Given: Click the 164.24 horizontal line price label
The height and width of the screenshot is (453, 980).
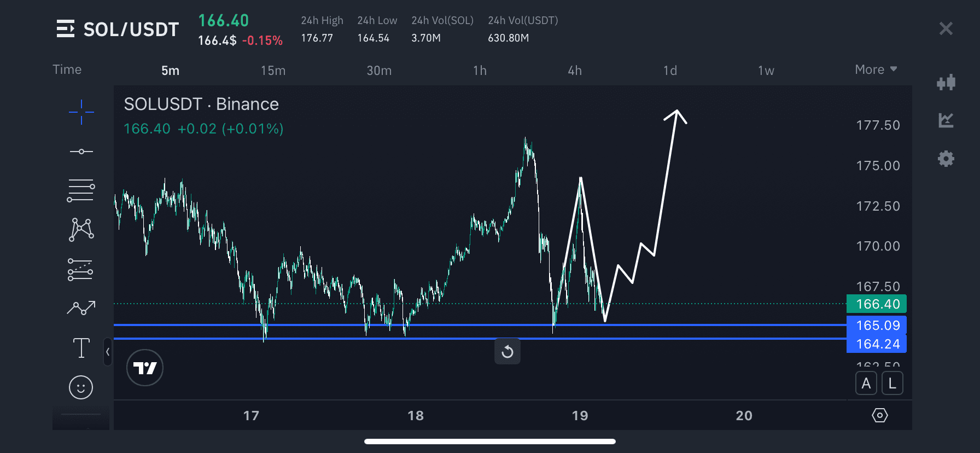Looking at the screenshot, I should pyautogui.click(x=877, y=344).
